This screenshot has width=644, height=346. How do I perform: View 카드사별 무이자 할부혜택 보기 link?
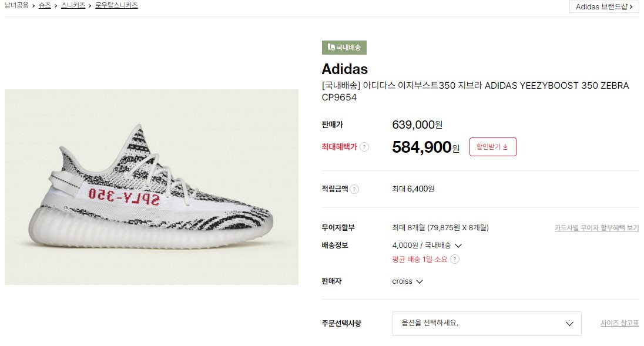596,228
